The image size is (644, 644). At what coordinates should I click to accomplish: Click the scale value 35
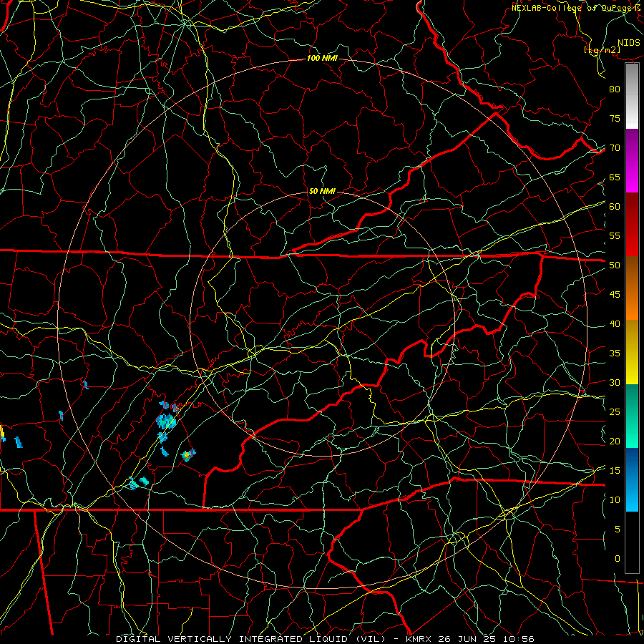615,353
